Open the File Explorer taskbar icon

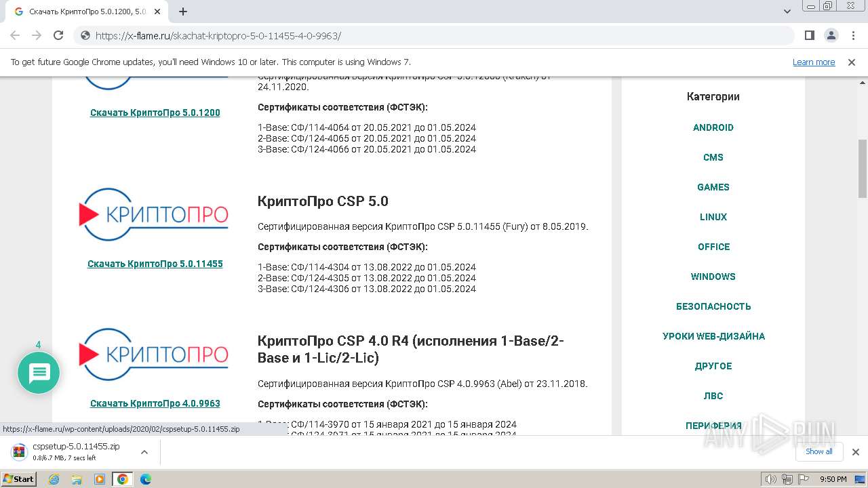[77, 479]
